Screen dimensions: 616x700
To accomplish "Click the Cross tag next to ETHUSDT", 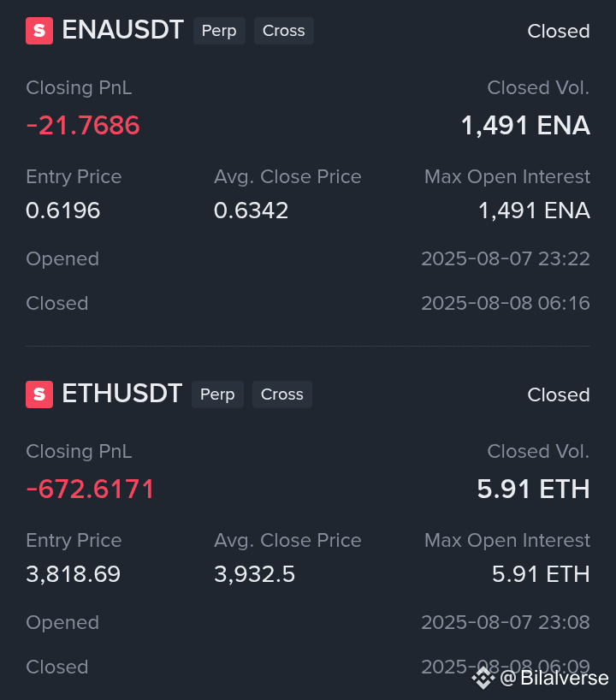I will (282, 394).
